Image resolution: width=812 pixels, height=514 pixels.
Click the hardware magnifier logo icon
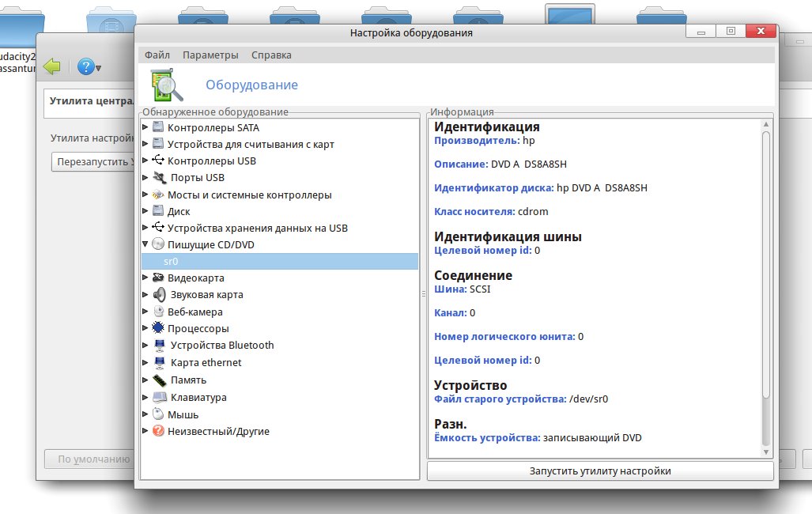[x=167, y=85]
